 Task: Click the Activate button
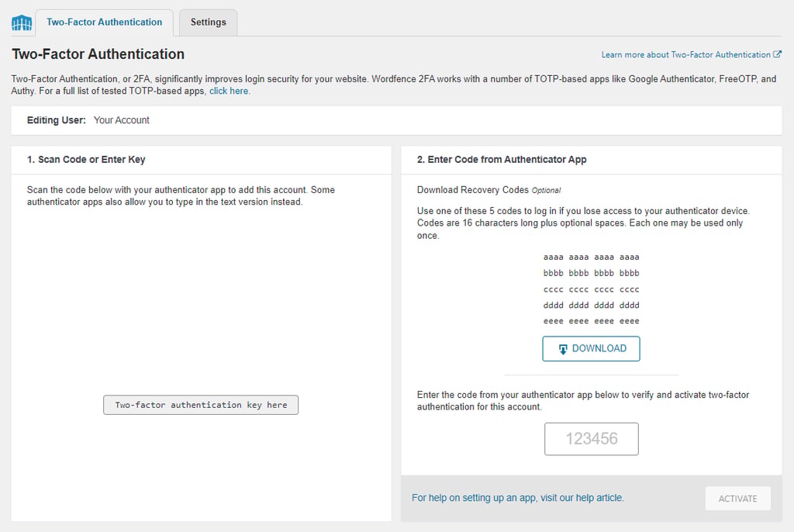click(738, 499)
